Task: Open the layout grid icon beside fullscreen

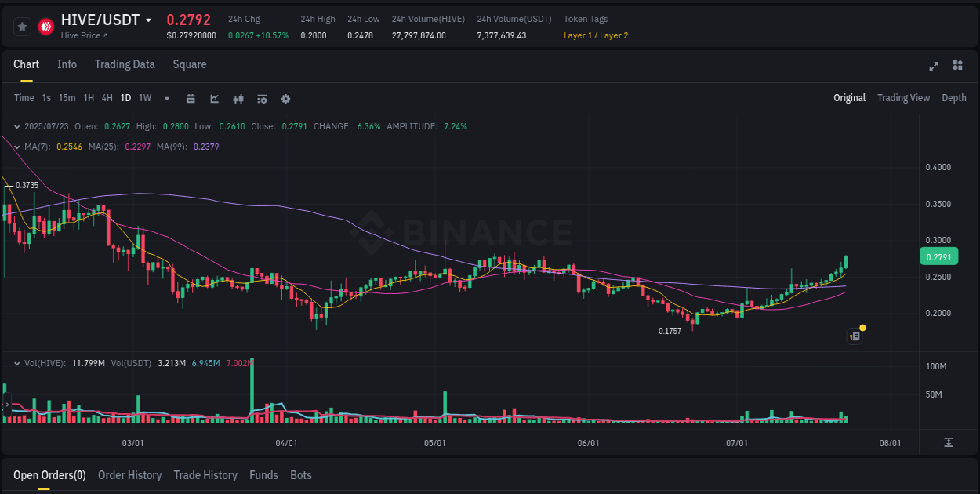Action: 956,67
